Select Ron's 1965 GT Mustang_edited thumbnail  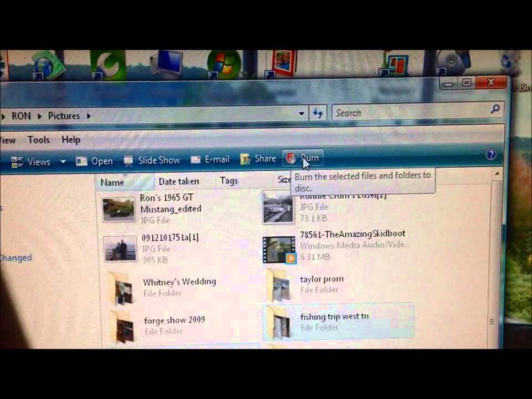pos(119,209)
